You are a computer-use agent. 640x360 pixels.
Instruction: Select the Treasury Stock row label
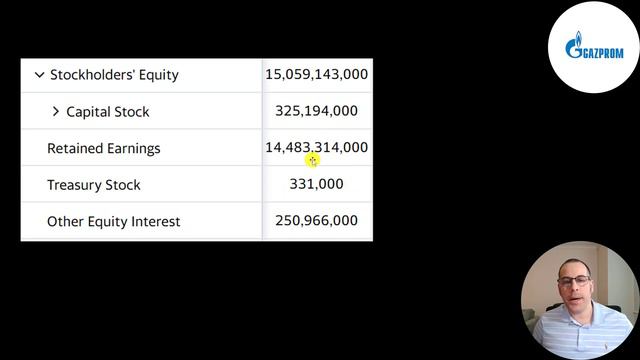point(93,185)
